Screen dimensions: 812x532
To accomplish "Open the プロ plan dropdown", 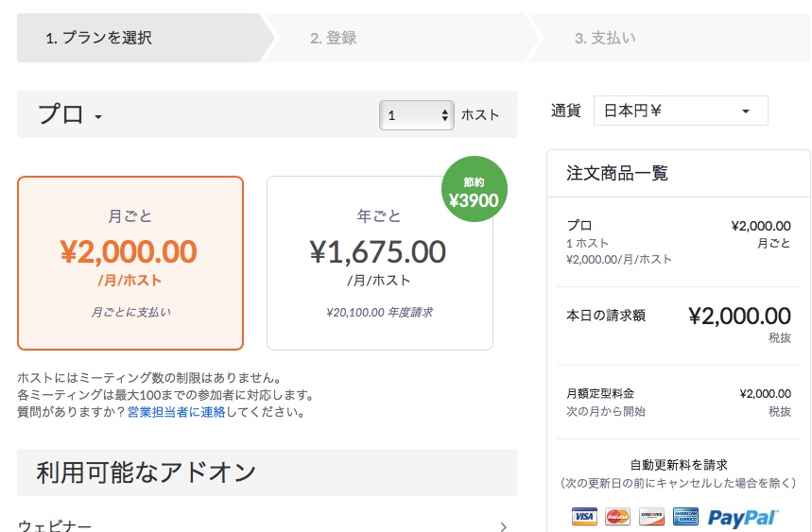I will point(70,115).
